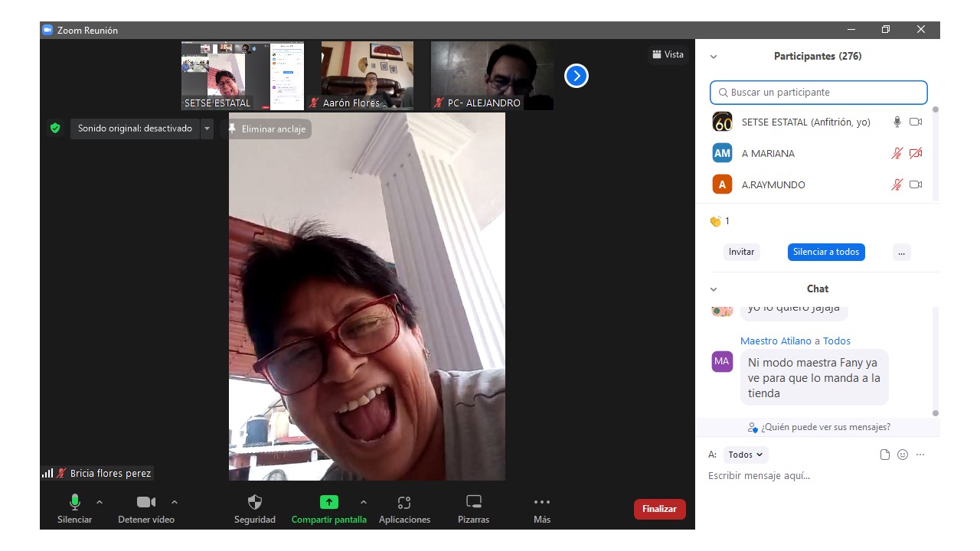Toggle Sonido original: desactivado
Viewport: 980px width, 551px height.
tap(136, 129)
